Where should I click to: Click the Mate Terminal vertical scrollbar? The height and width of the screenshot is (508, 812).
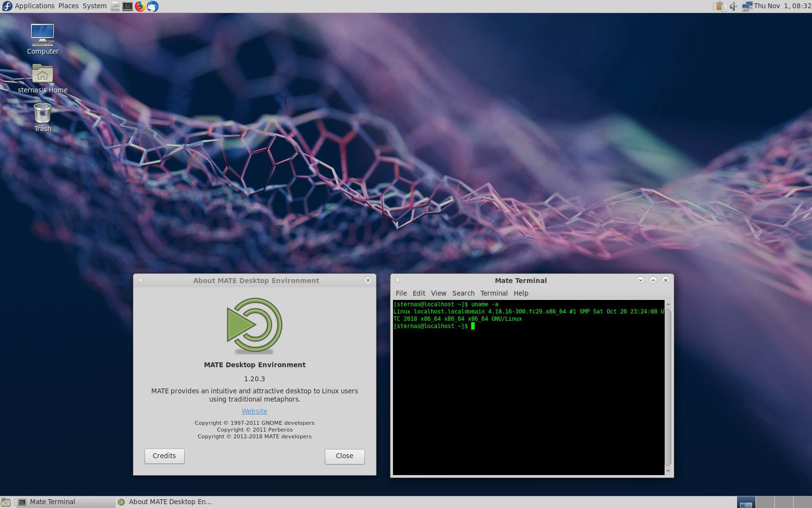[x=668, y=387]
